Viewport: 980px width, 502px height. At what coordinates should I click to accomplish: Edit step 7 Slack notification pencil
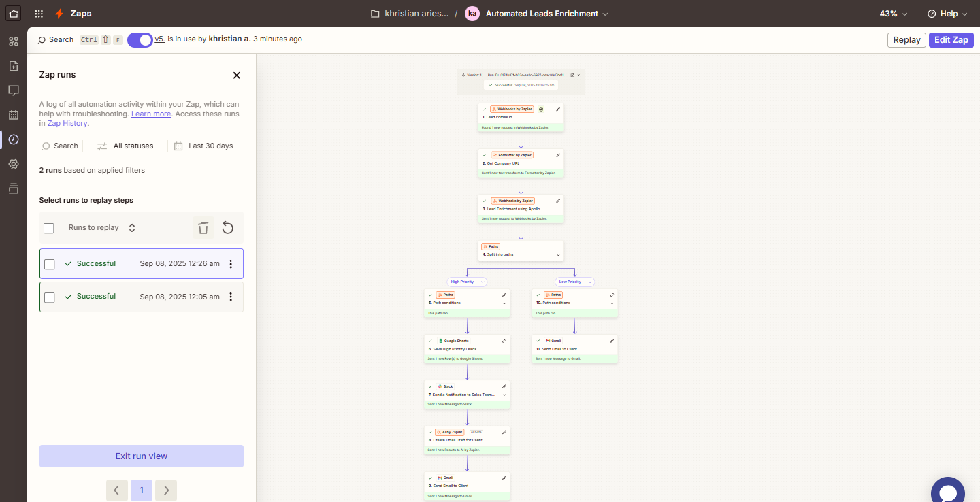(x=504, y=386)
